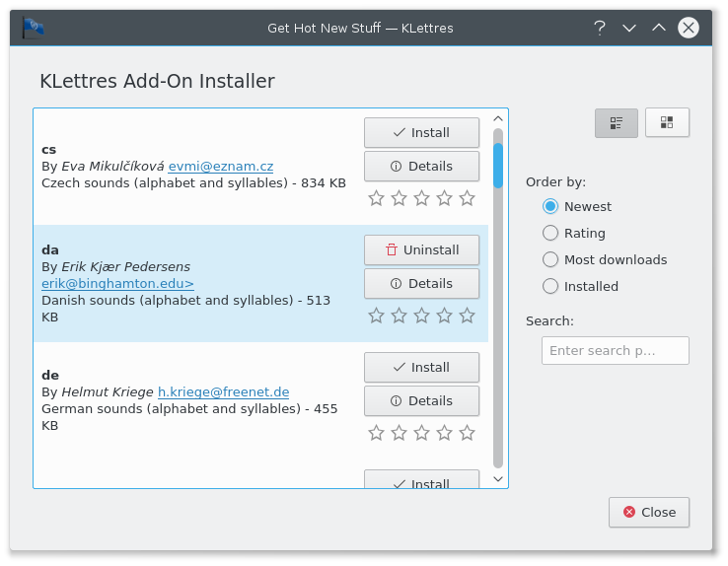The image size is (728, 566).
Task: Open email link erik@binghamton.edu
Action: [x=117, y=283]
